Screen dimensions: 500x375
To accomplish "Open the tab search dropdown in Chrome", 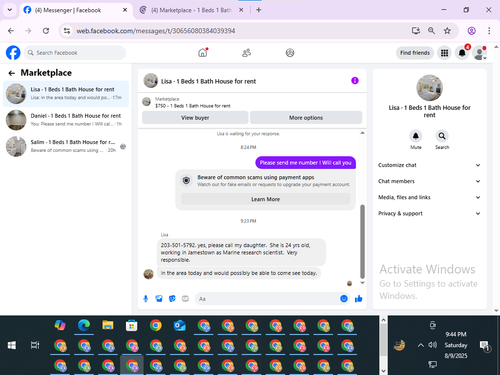I will click(x=10, y=10).
